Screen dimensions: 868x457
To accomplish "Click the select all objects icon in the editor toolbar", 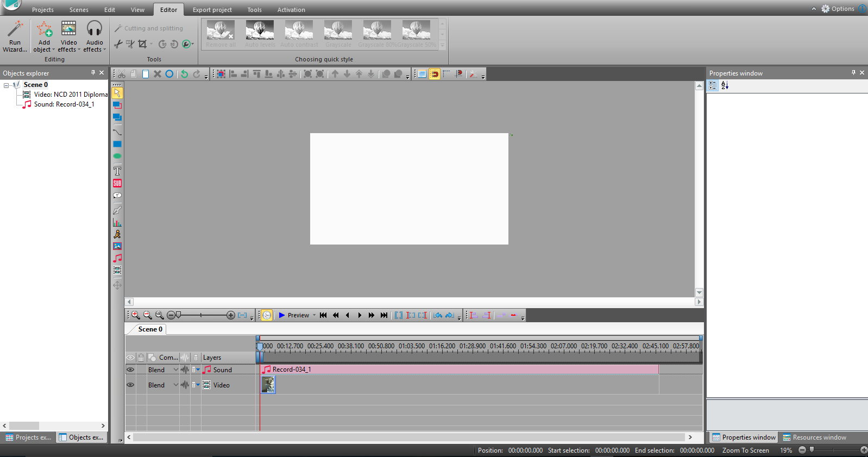I will 221,74.
